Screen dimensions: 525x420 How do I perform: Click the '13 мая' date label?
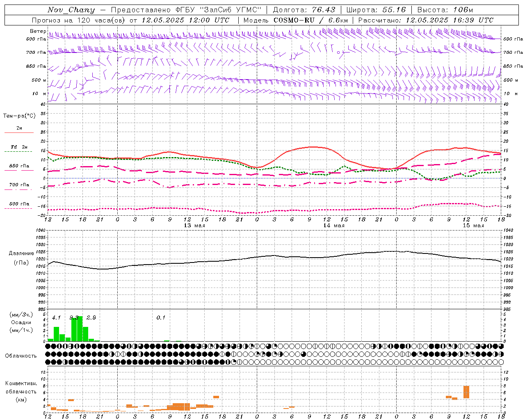[x=194, y=226]
